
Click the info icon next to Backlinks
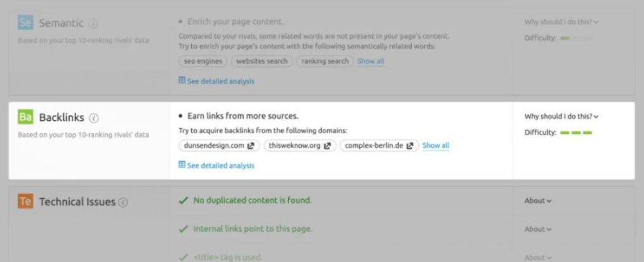pyautogui.click(x=94, y=118)
